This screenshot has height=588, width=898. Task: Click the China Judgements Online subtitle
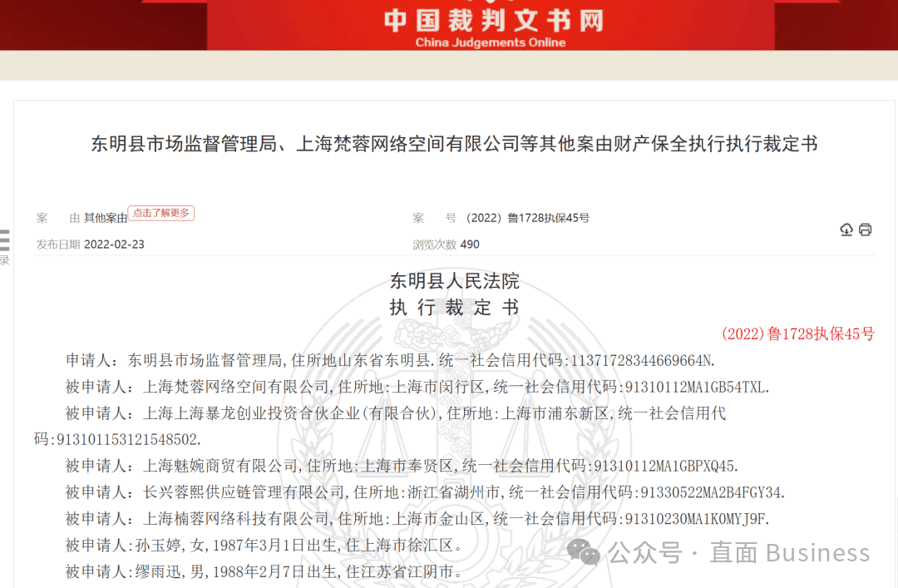pyautogui.click(x=491, y=42)
